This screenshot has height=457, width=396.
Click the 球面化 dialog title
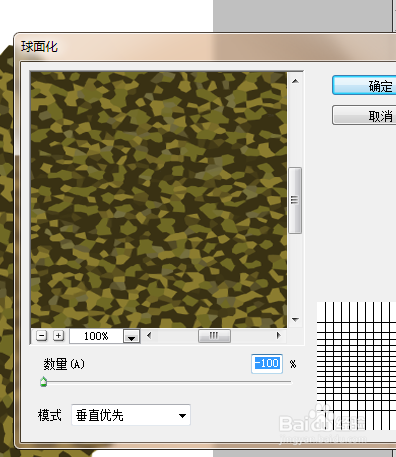pyautogui.click(x=39, y=47)
